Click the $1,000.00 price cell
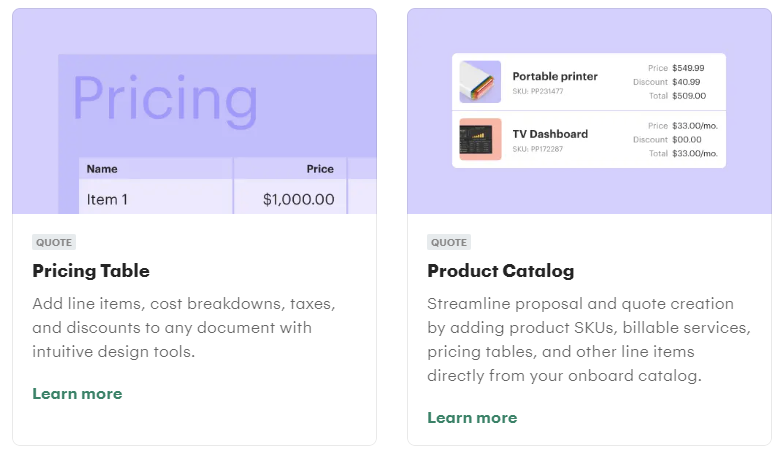This screenshot has height=457, width=780. (x=290, y=197)
